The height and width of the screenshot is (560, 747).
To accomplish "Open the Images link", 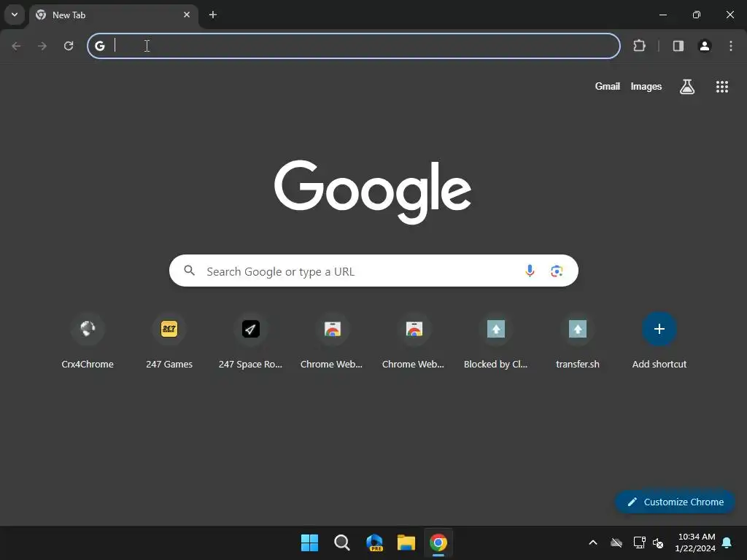I will point(646,86).
